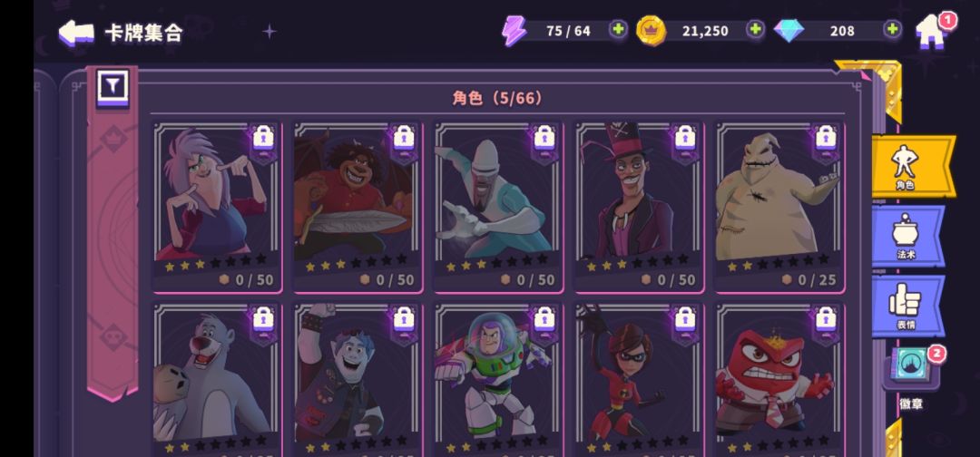Tap the purple lightning energy icon

(x=514, y=31)
